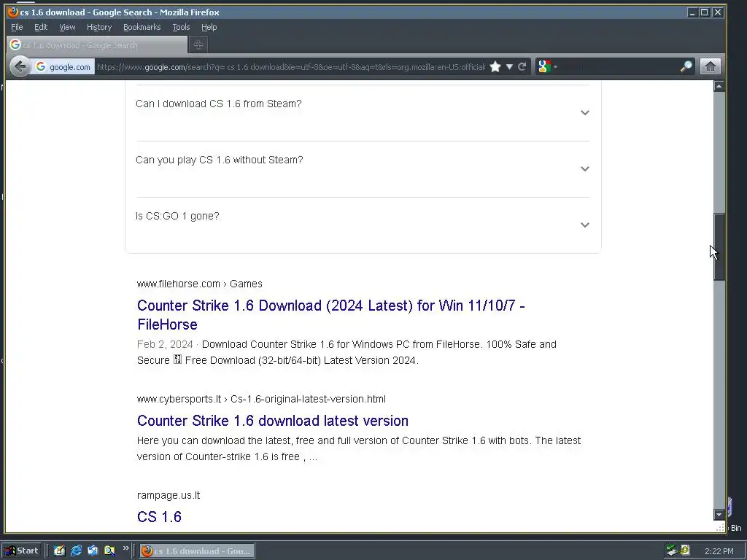Click the Google favicon on the tab
This screenshot has height=560, width=747.
15,44
